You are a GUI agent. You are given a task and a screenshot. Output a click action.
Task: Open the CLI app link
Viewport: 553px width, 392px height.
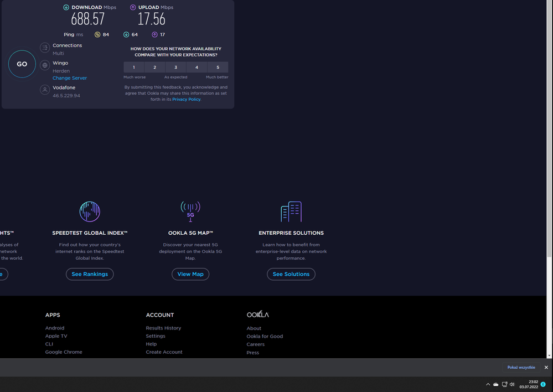tap(49, 344)
